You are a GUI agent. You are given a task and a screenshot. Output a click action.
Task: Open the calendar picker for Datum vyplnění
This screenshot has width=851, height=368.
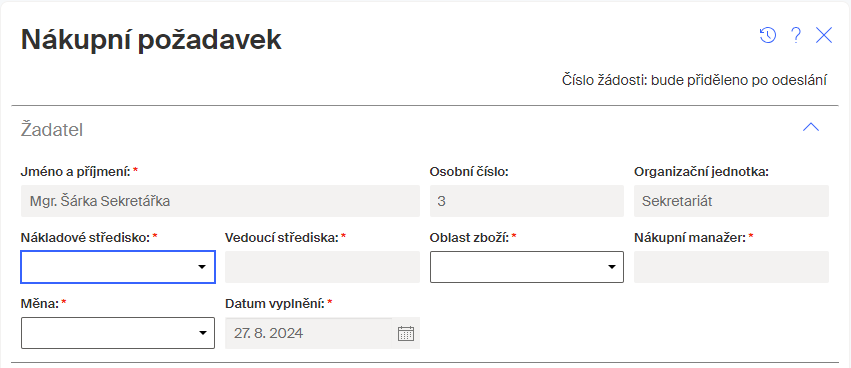pos(406,333)
